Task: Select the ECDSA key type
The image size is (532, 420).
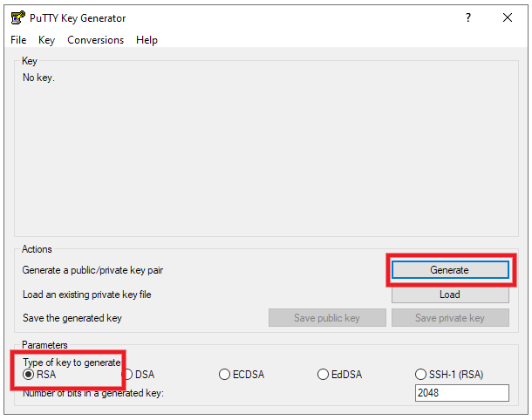Action: [x=242, y=374]
